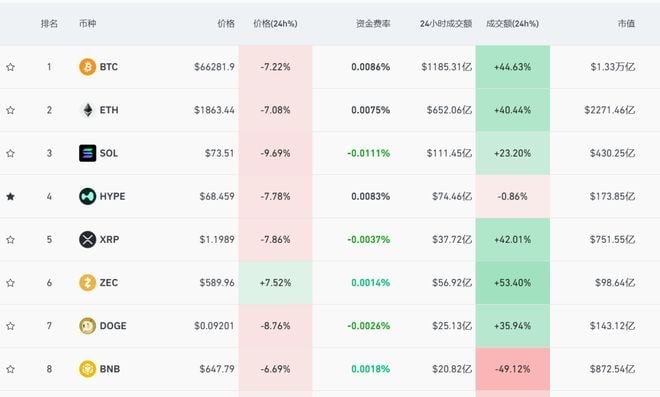Toggle favorite star for BNB row
The image size is (660, 397).
(11, 369)
